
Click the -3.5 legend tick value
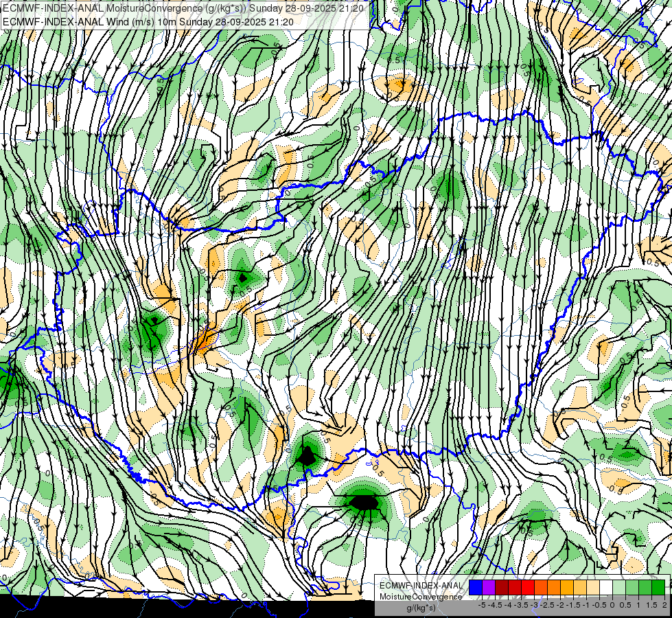521,605
